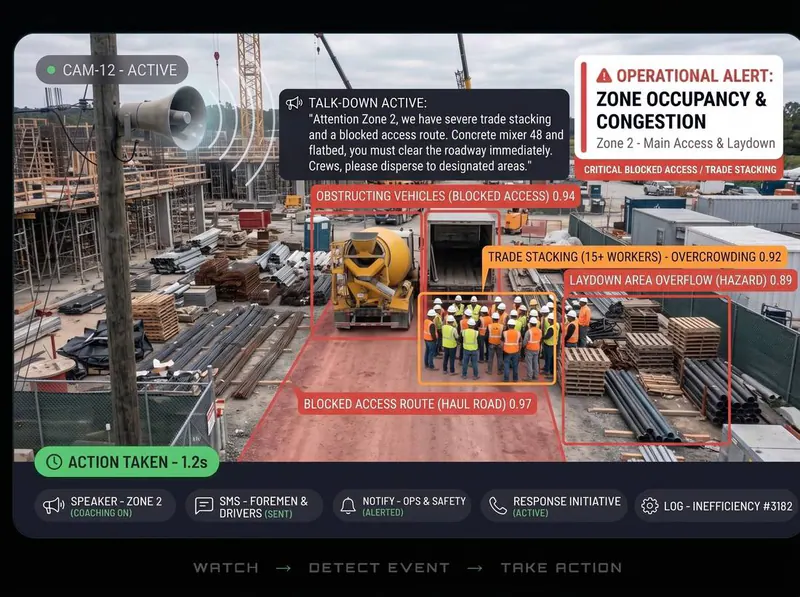
Task: Click the (SENT) status text
Action: [278, 514]
